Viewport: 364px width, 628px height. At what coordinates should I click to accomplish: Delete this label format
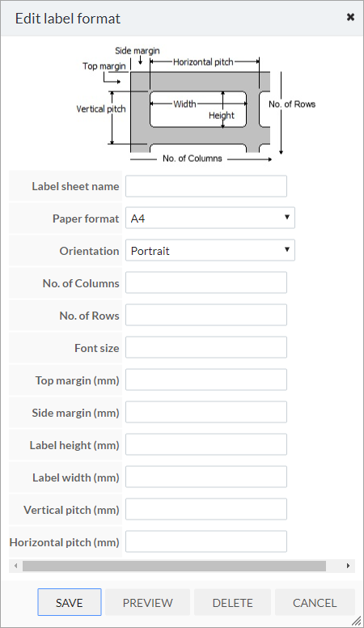point(233,602)
